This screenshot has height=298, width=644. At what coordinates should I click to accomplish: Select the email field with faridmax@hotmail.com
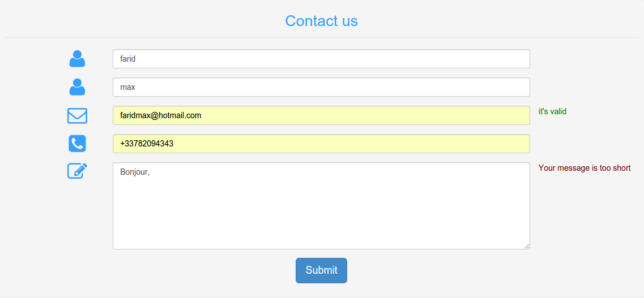[x=321, y=115]
